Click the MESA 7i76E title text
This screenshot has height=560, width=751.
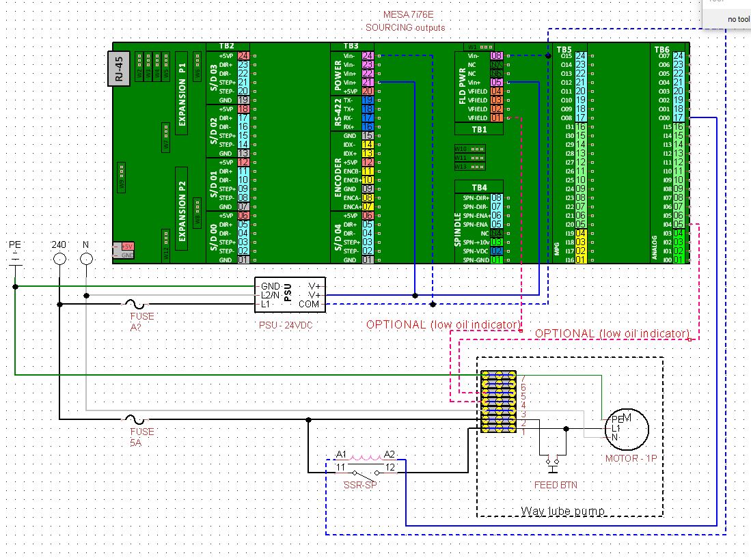point(409,15)
